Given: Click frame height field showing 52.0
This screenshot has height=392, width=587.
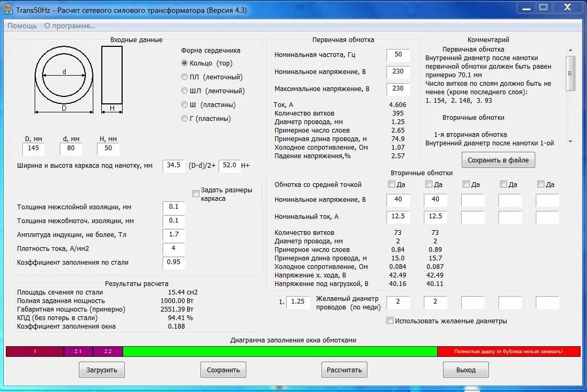Looking at the screenshot, I should pos(229,166).
